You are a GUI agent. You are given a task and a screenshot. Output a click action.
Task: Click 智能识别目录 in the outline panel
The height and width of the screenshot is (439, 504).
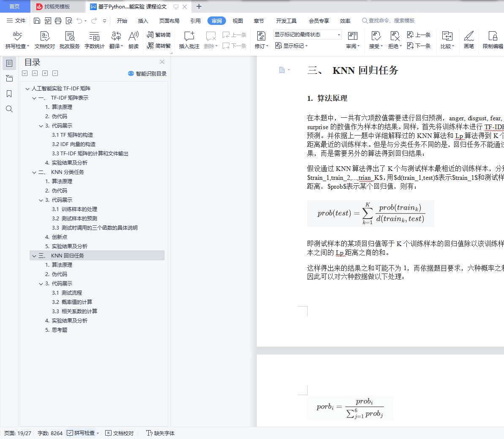click(x=147, y=73)
